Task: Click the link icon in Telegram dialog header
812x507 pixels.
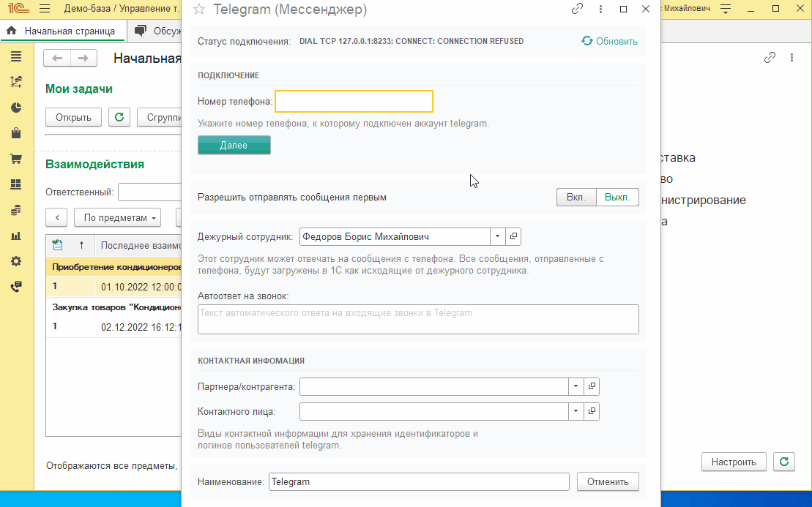Action: [x=578, y=10]
